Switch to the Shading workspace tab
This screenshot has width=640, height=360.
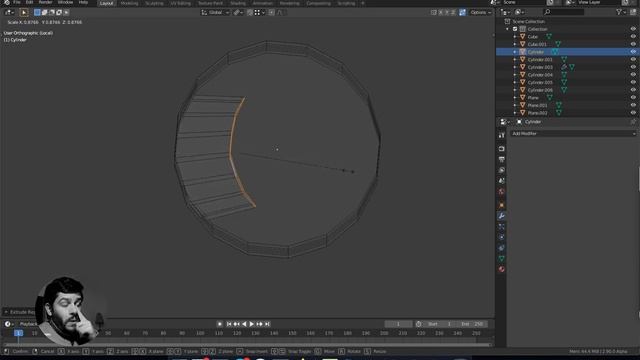pos(238,3)
